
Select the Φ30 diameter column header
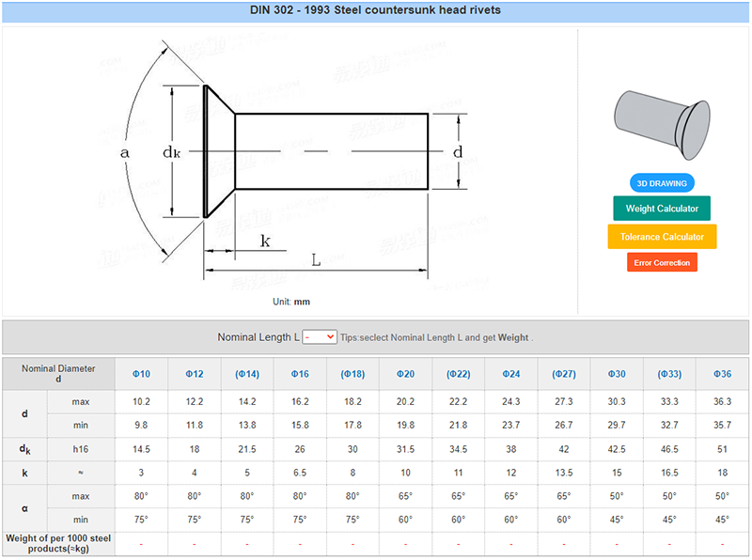(x=617, y=374)
